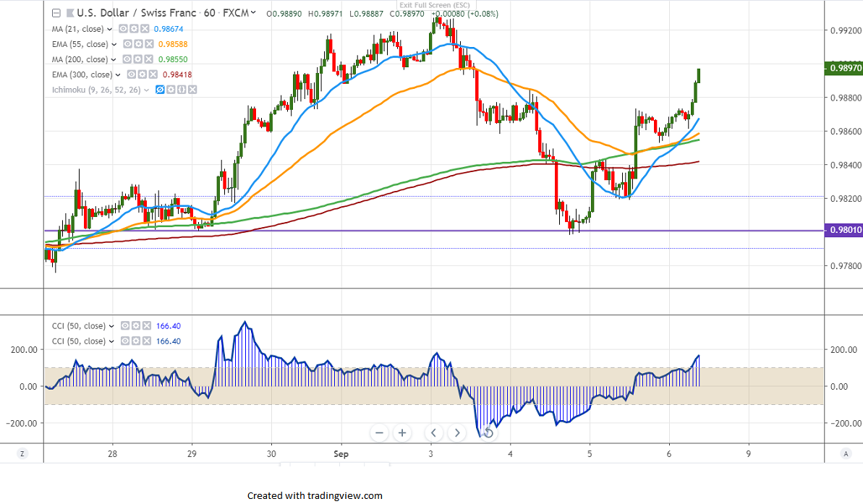Click the 0.99200 price scale label

coord(846,31)
